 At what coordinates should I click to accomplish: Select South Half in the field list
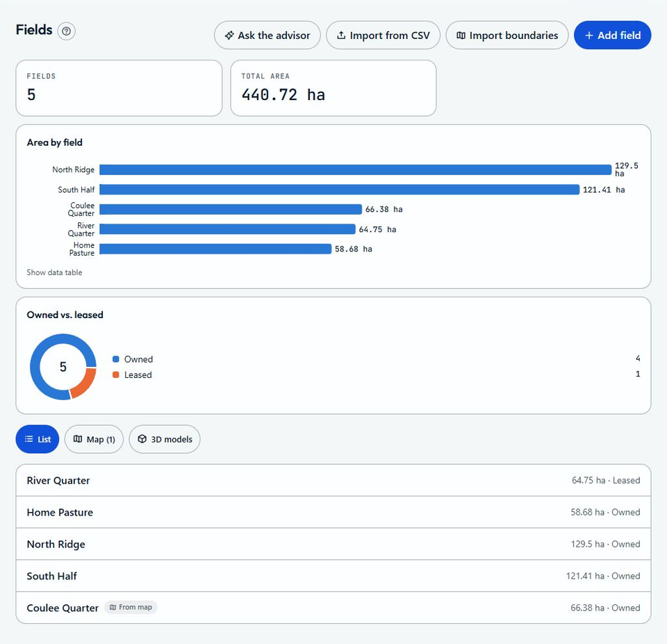333,576
